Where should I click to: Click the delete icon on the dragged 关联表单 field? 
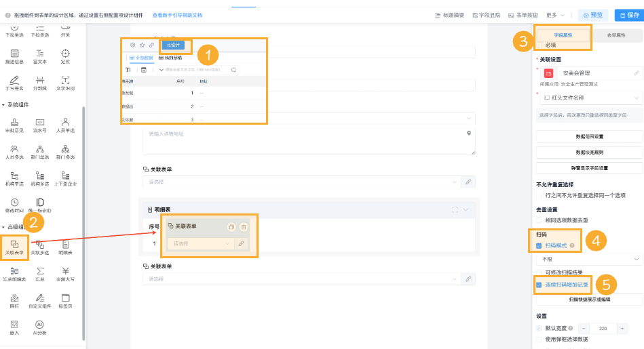(244, 226)
